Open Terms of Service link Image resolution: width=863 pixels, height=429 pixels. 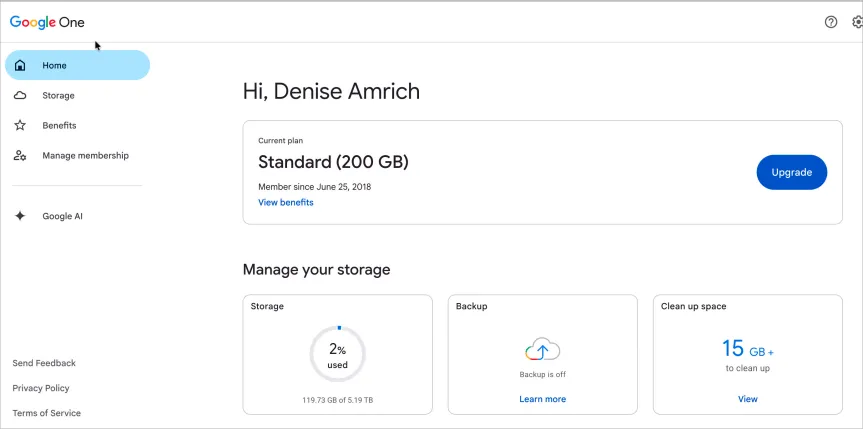[x=46, y=413]
